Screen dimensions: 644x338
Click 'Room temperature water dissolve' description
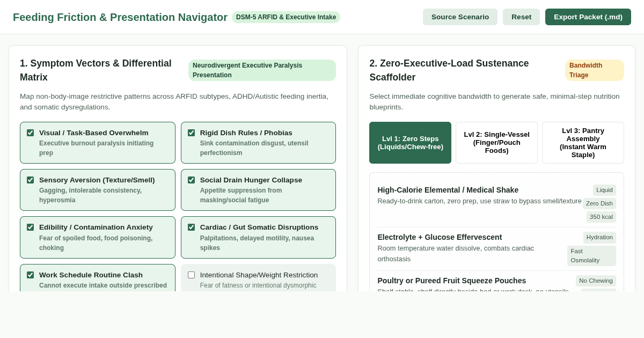click(x=456, y=253)
